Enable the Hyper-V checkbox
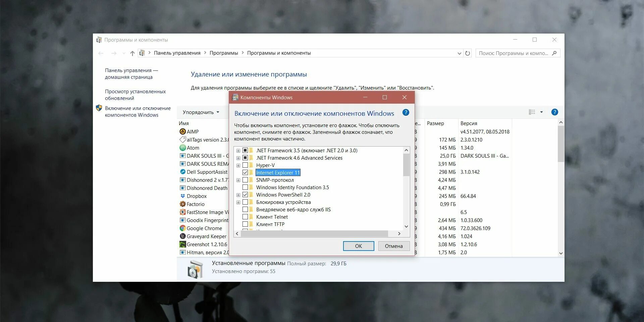Screen dimensions: 644x322 coord(245,165)
